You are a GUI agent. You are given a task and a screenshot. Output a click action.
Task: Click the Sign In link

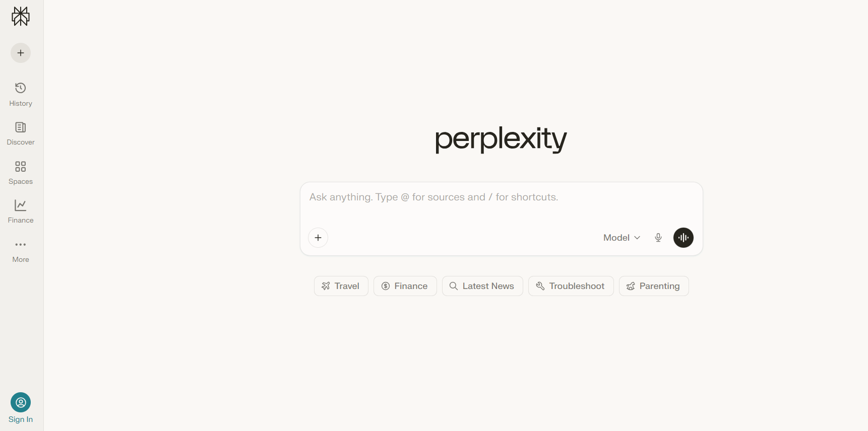click(x=20, y=419)
